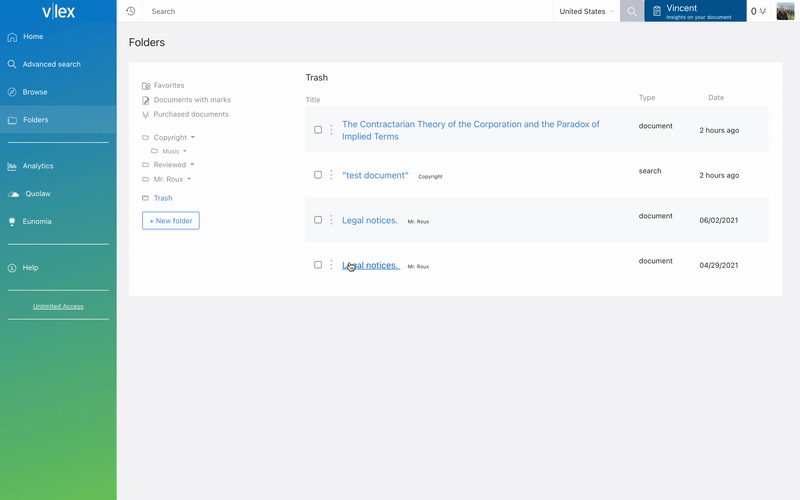Click the magnifier search button
Screen dimensions: 800x500
pyautogui.click(x=632, y=11)
